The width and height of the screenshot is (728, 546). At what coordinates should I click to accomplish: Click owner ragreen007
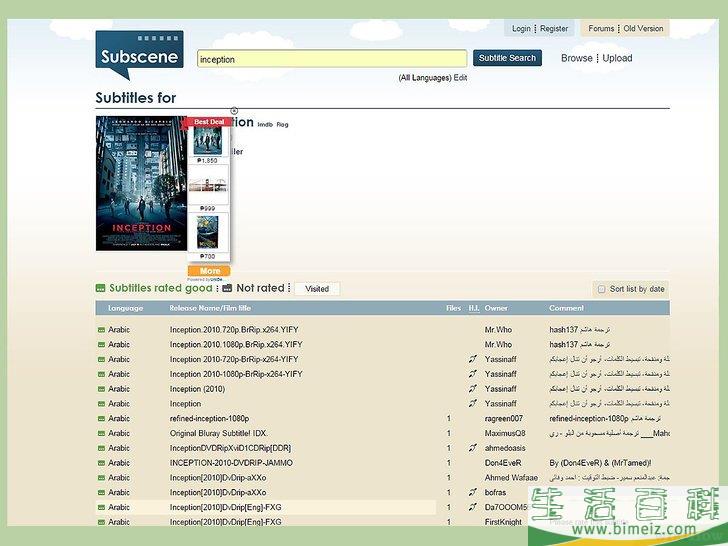(x=504, y=419)
